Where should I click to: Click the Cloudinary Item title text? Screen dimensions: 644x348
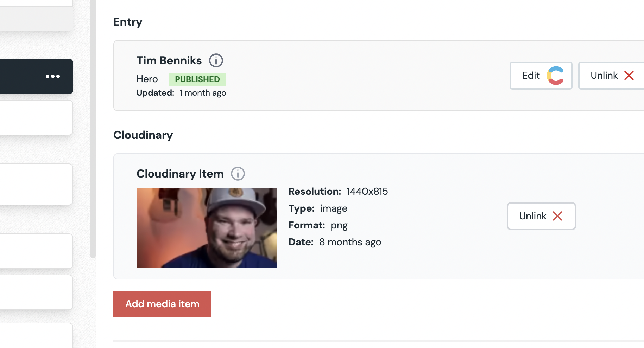tap(180, 174)
